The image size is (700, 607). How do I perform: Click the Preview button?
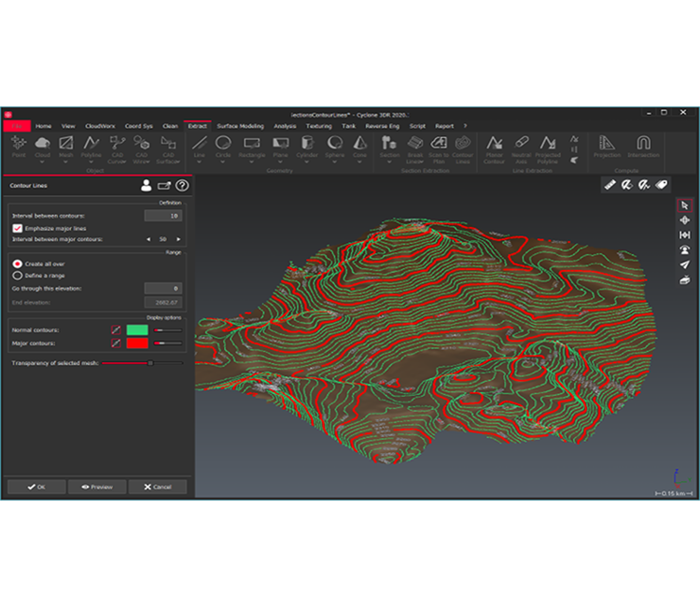point(97,487)
